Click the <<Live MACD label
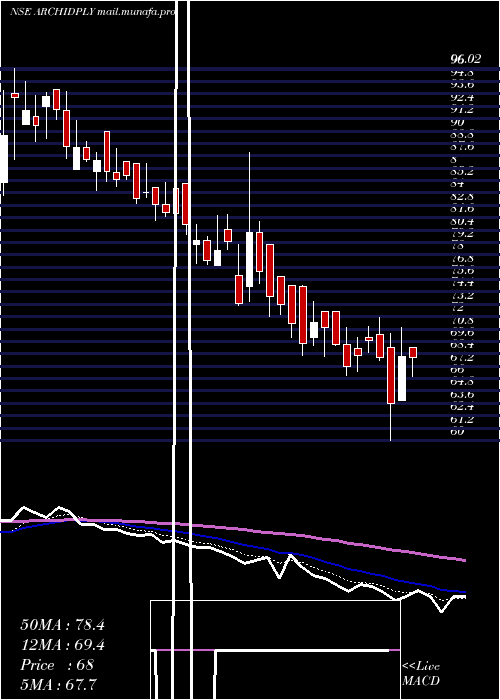This screenshot has width=500, height=700. (421, 673)
